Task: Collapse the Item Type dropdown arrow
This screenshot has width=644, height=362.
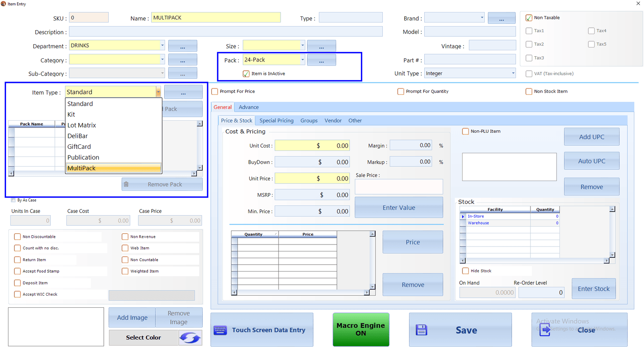Action: click(158, 92)
